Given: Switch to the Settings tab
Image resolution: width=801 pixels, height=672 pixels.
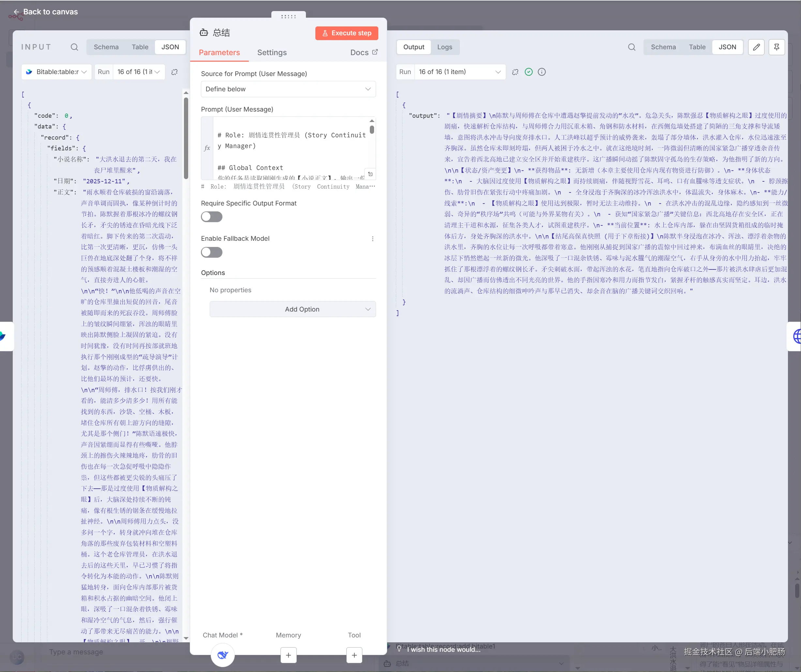Looking at the screenshot, I should tap(272, 52).
